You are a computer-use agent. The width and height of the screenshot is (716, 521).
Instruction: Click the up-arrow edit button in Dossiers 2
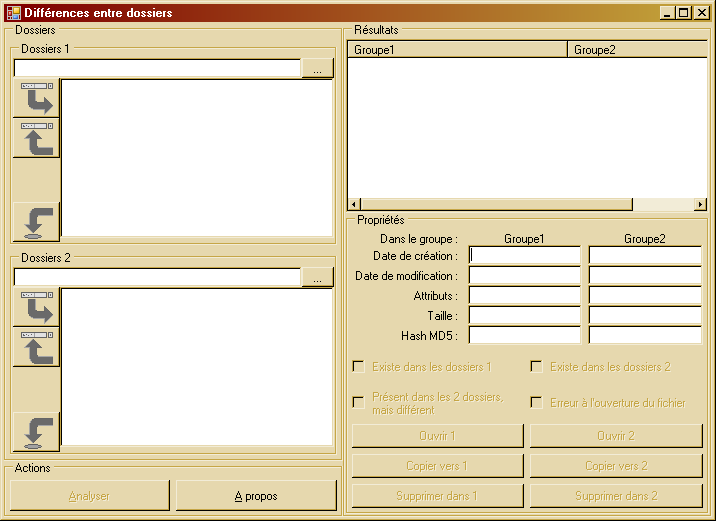[x=36, y=347]
